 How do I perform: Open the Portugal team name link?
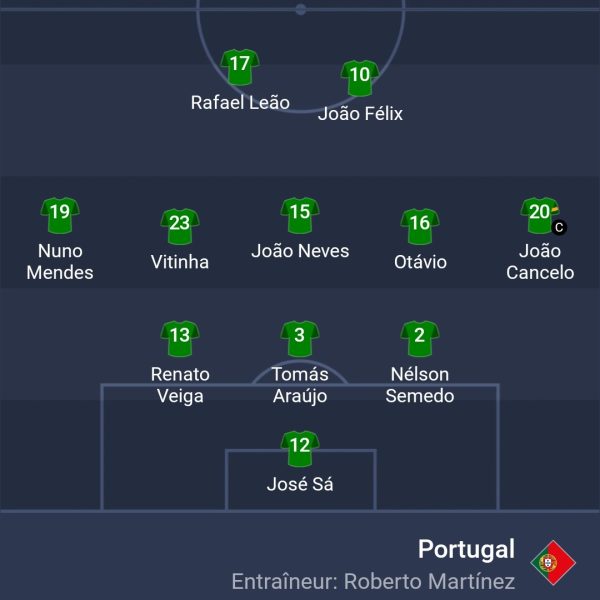pos(466,549)
